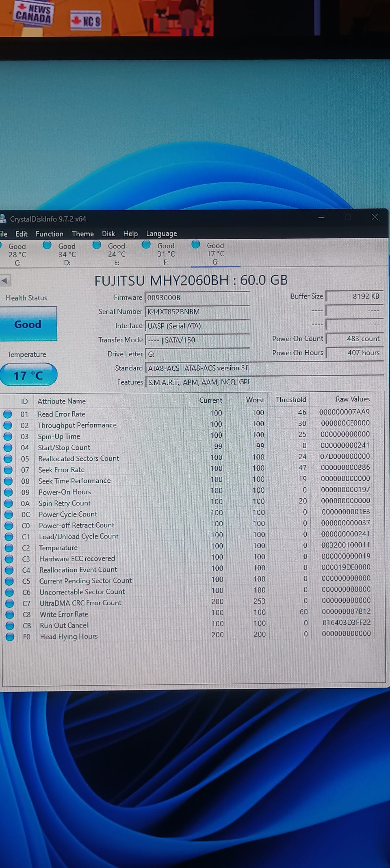This screenshot has height=868, width=390.
Task: Click the status icon for Spin Retry Count
Action: tap(9, 503)
